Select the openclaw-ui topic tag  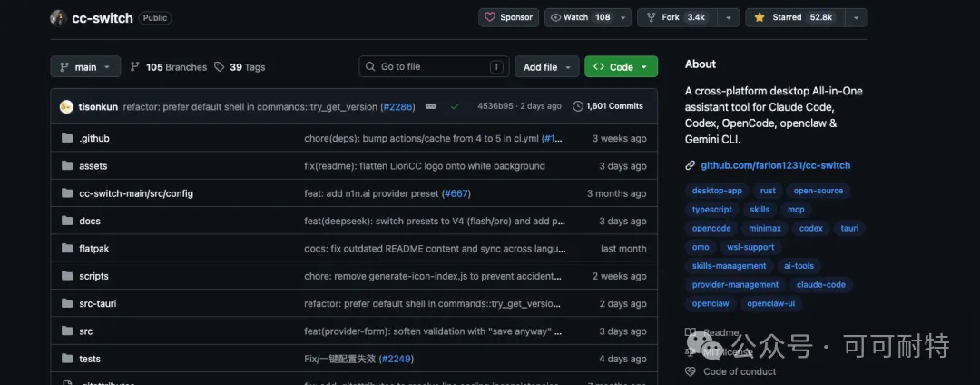(770, 303)
